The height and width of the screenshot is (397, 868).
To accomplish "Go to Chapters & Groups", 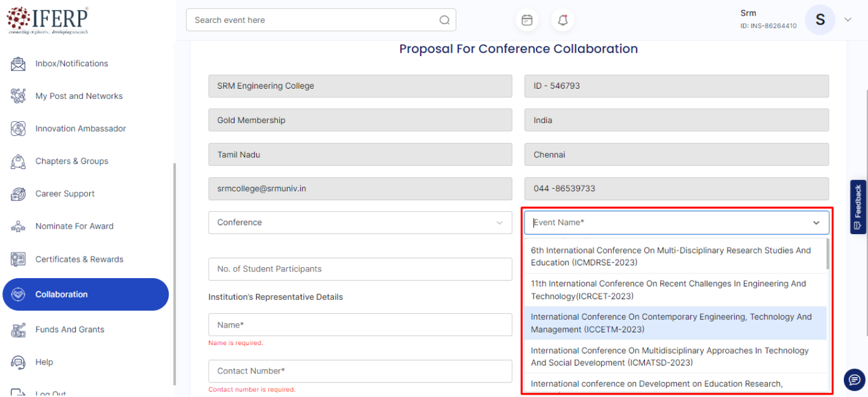I will pyautogui.click(x=72, y=161).
